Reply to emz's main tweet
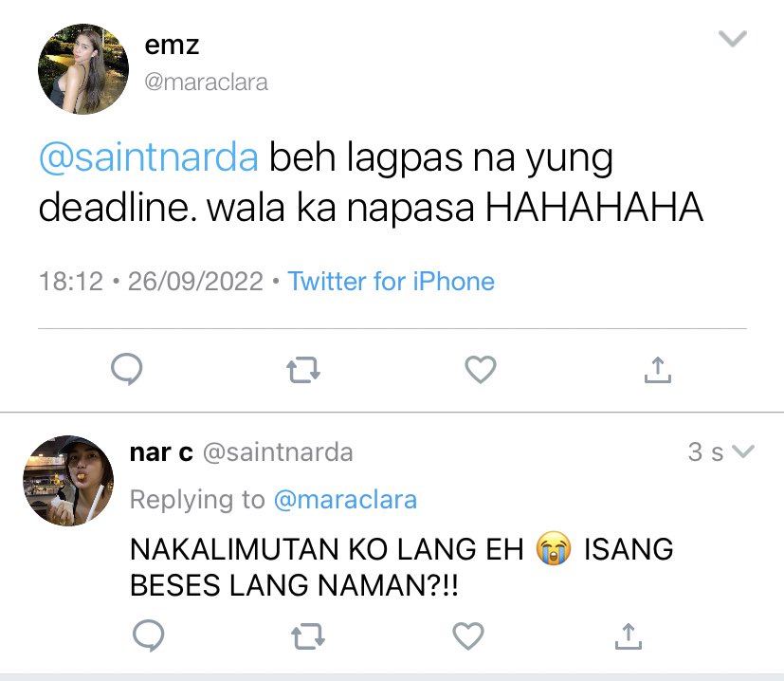The width and height of the screenshot is (784, 681). tap(126, 369)
